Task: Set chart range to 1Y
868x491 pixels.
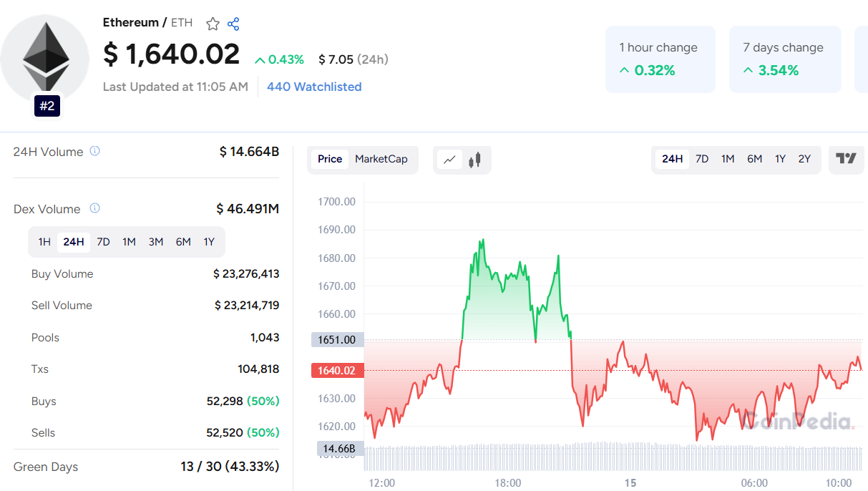Action: [780, 159]
